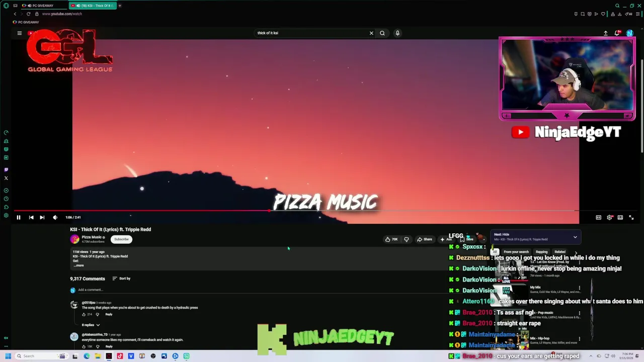Skip to previous video in player

[31, 217]
